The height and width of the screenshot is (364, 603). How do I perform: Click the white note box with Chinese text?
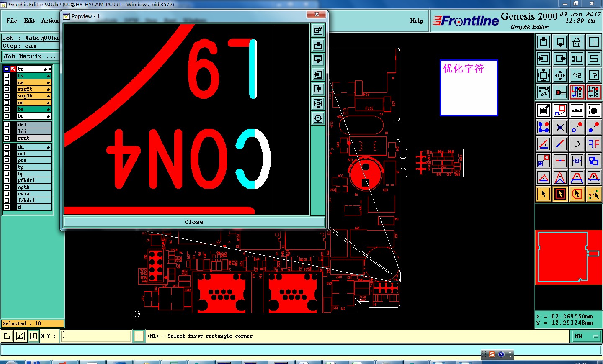click(469, 87)
